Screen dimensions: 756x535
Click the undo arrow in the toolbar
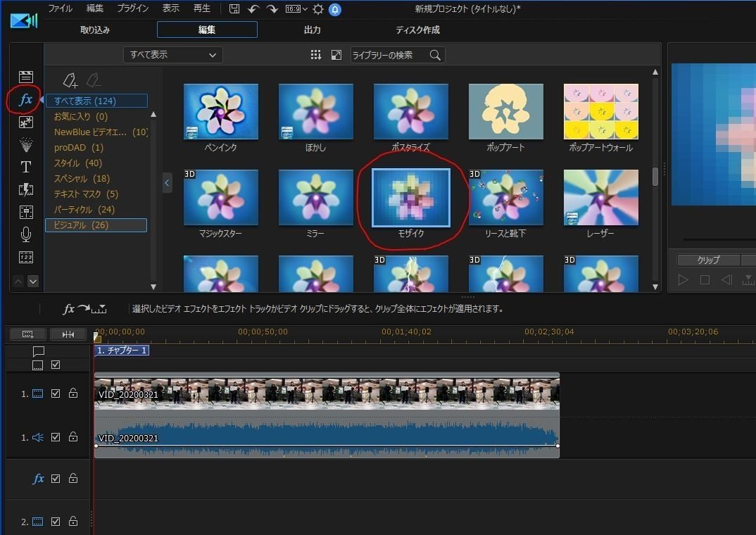click(x=253, y=9)
